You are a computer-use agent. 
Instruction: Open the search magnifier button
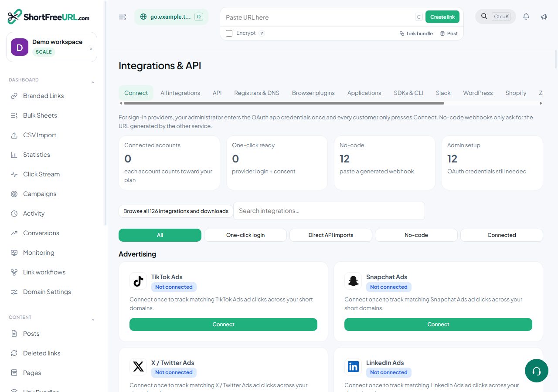coord(484,17)
